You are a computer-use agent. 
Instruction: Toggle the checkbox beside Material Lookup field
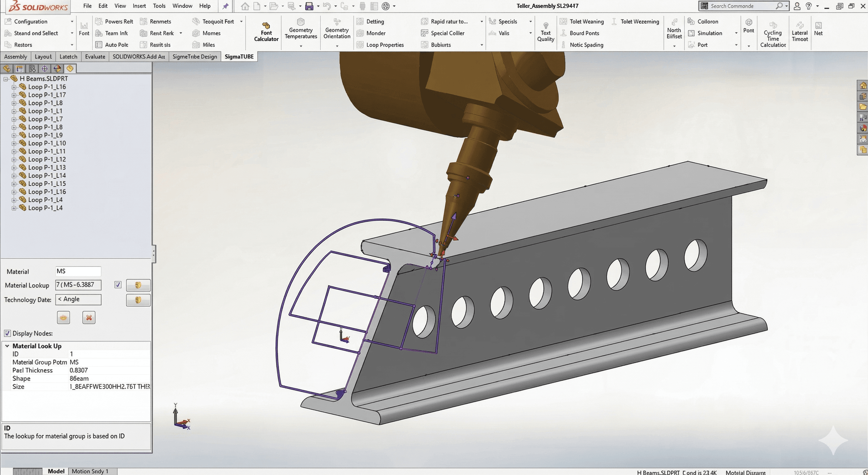click(x=118, y=285)
